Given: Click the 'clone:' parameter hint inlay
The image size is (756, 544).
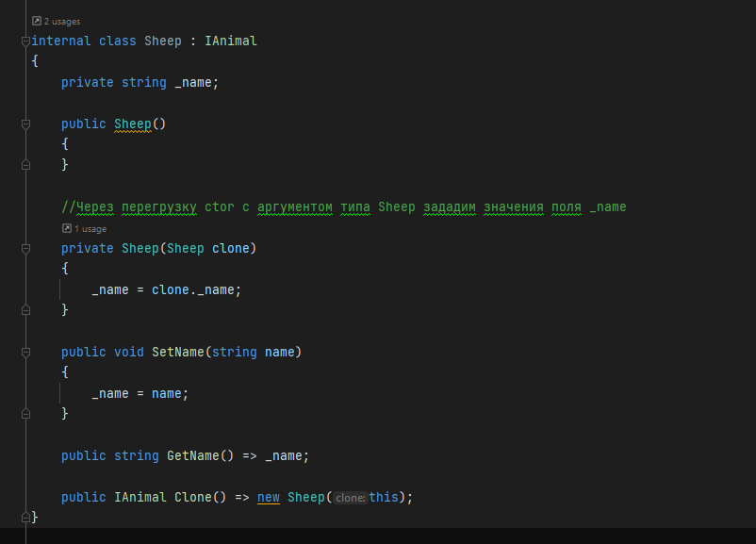Looking at the screenshot, I should pyautogui.click(x=350, y=498).
